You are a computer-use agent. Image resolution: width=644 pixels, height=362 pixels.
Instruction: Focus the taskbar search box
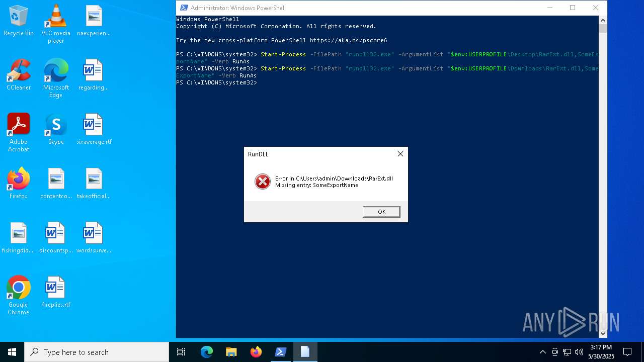tap(97, 352)
